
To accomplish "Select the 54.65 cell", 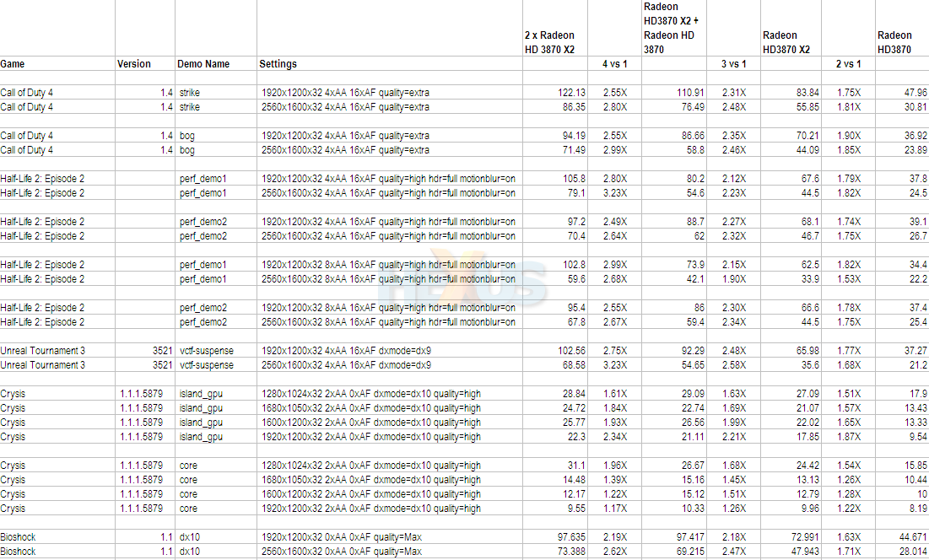I will pos(673,365).
